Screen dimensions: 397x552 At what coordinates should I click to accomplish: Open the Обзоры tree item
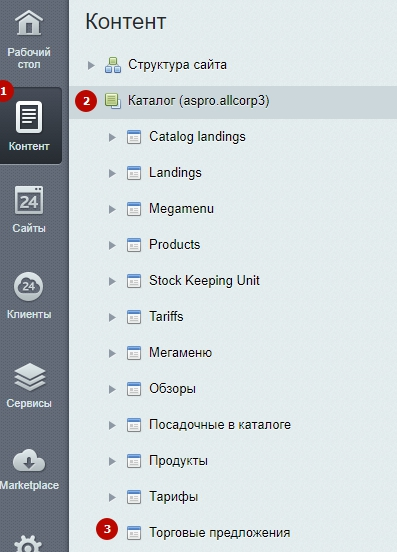pyautogui.click(x=172, y=389)
